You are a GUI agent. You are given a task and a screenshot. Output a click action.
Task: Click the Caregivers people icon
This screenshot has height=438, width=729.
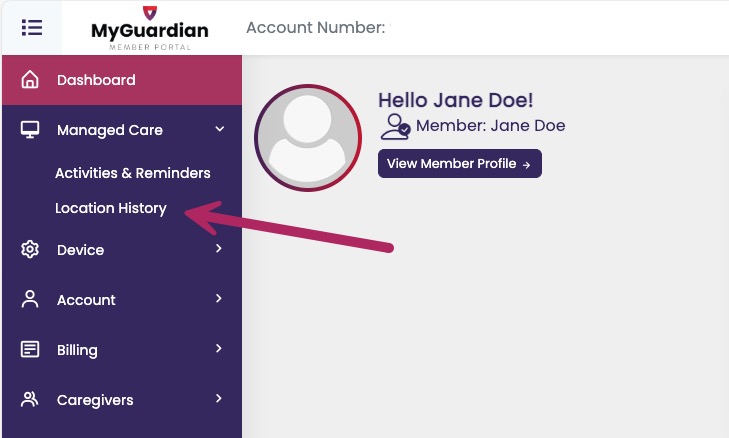click(x=30, y=400)
